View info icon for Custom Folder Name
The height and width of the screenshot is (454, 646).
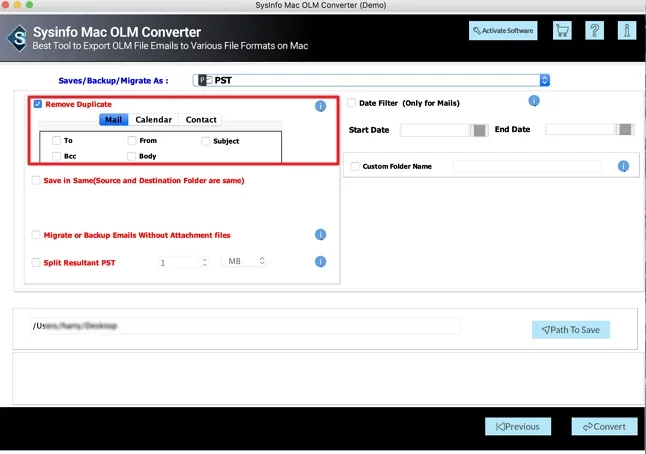tap(623, 166)
